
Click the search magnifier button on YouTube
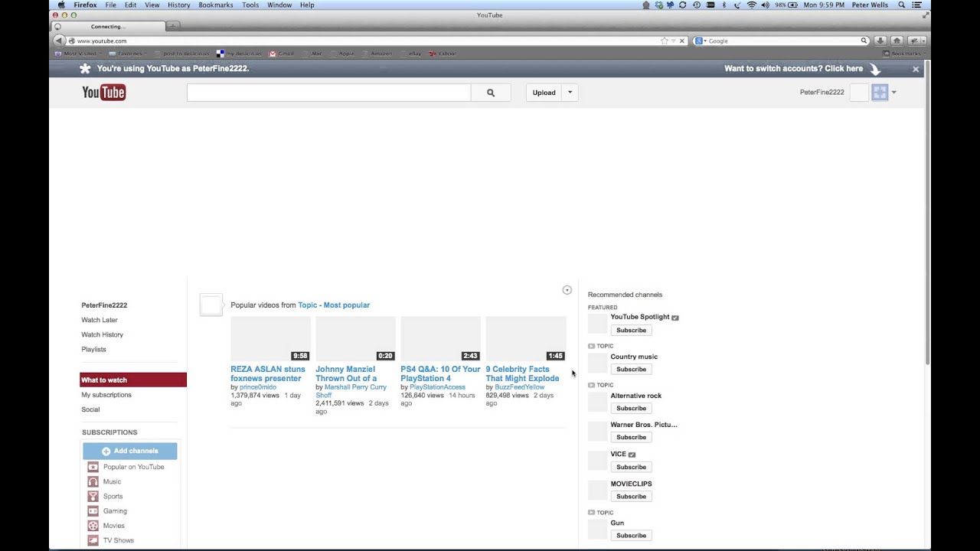[x=491, y=93]
